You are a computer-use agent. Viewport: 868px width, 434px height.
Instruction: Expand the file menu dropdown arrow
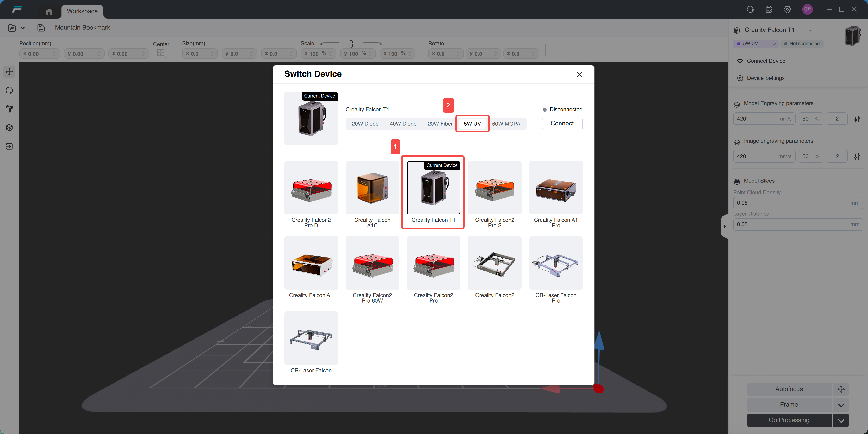pos(23,28)
